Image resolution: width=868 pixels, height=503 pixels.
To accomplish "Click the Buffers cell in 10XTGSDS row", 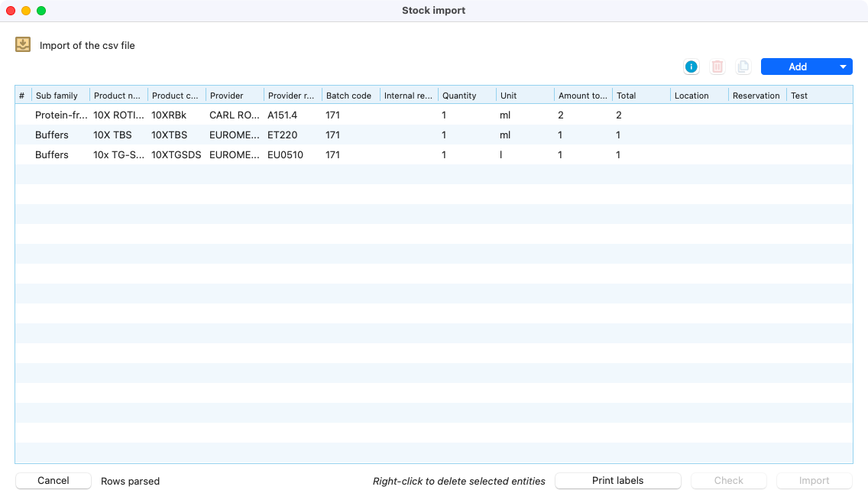I will click(x=61, y=155).
